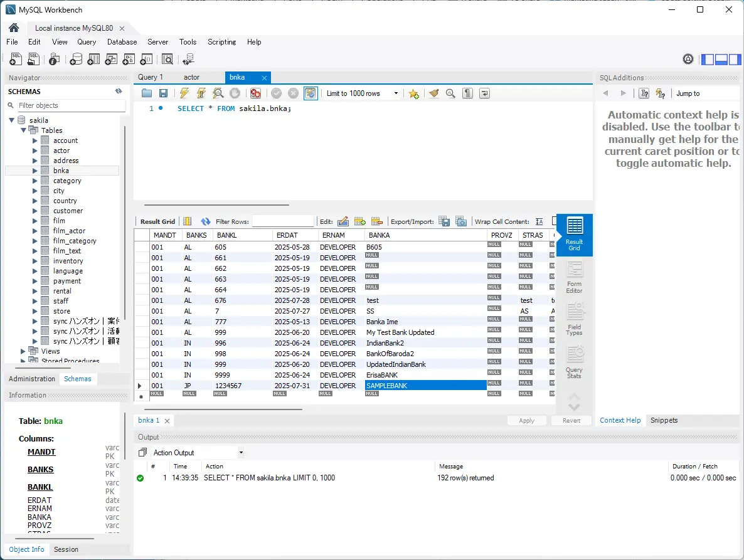Click the Revert button
Viewport: 744px width, 560px height.
[571, 421]
